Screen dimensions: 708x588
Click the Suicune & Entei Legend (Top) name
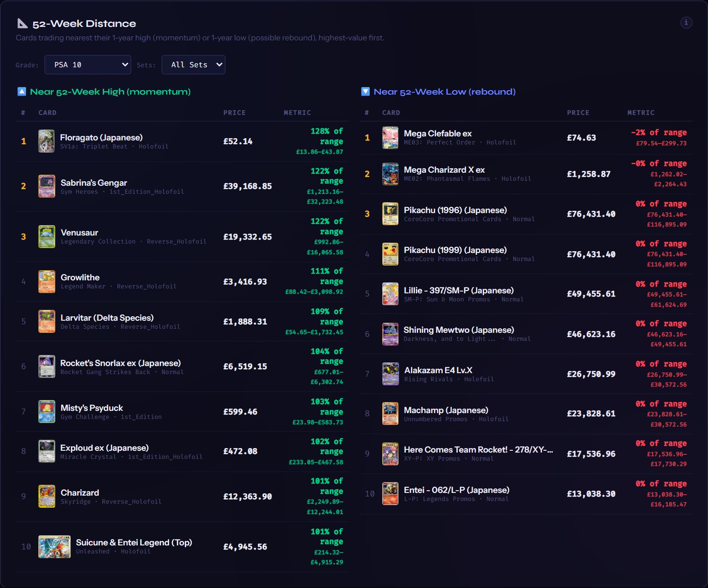pos(134,543)
